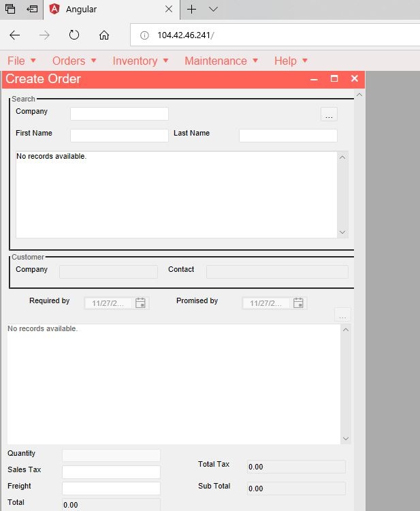Click the ellipsis button in Search section
420x511 pixels.
pos(329,114)
